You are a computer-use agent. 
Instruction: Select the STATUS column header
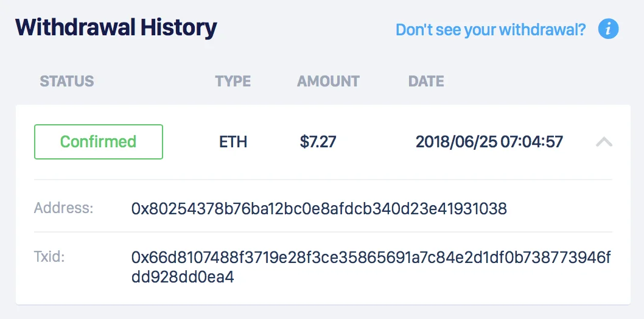(x=66, y=82)
